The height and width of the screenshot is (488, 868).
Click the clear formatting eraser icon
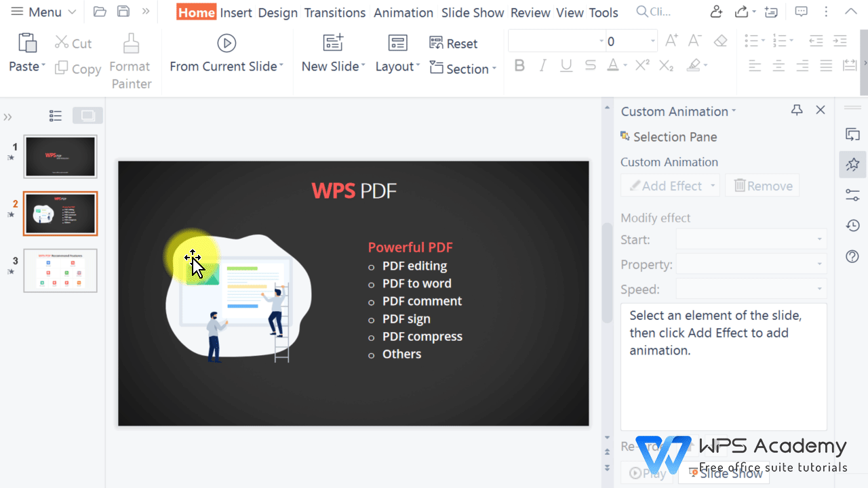click(x=721, y=41)
